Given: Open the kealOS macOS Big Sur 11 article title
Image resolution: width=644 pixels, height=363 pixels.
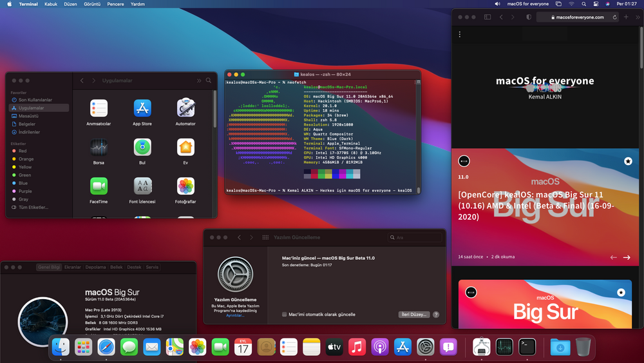Looking at the screenshot, I should (x=536, y=206).
